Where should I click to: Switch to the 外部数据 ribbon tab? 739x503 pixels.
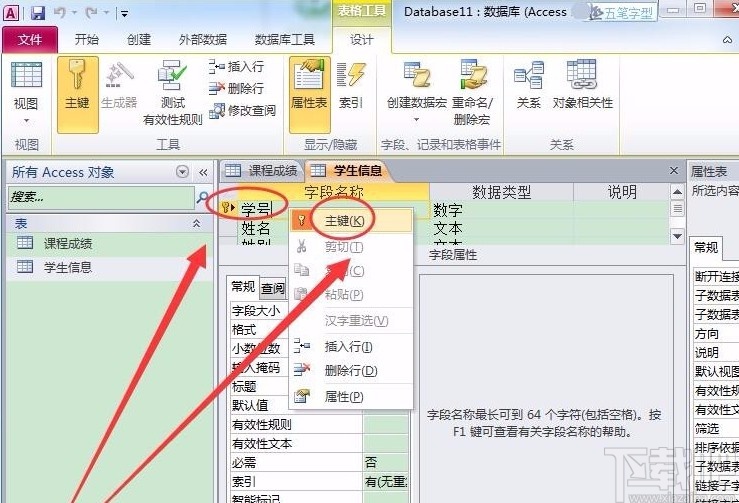[203, 40]
